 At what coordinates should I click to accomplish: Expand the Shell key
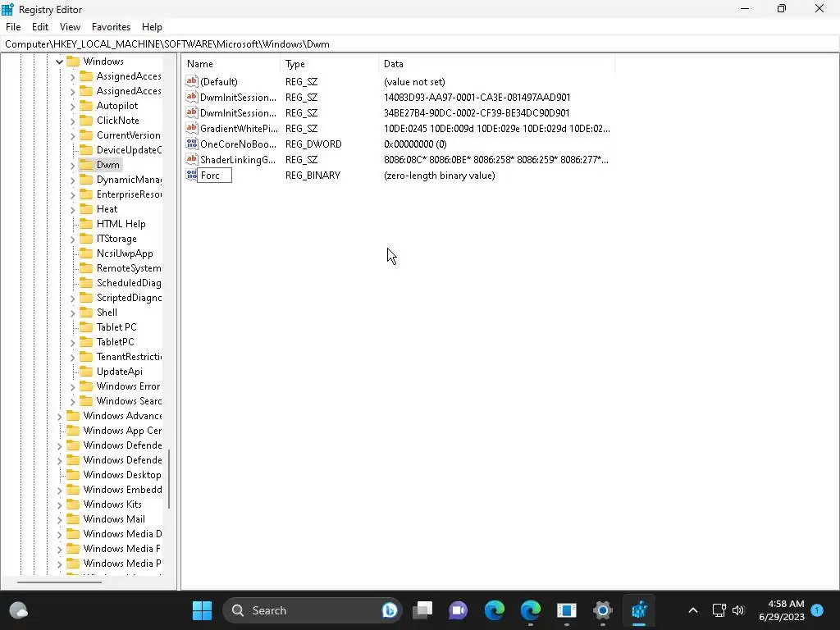point(73,313)
